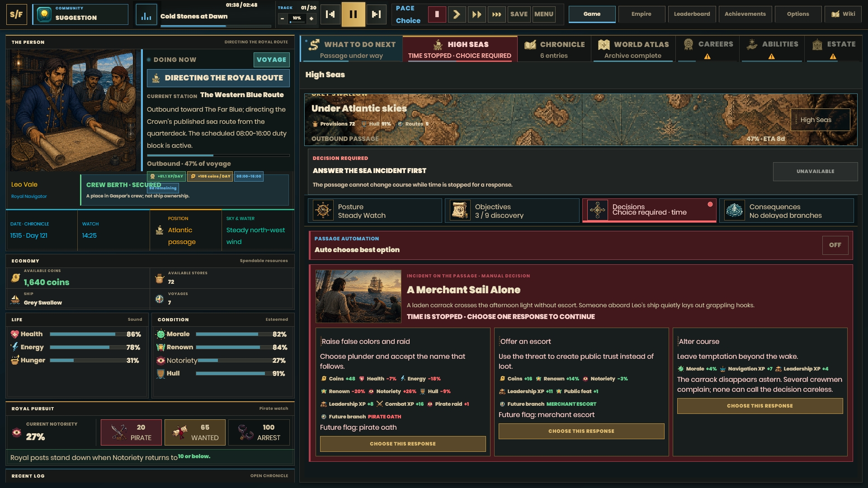Open Chronicle from Recent Log header
Viewport: 868px width, 488px height.
tap(269, 476)
